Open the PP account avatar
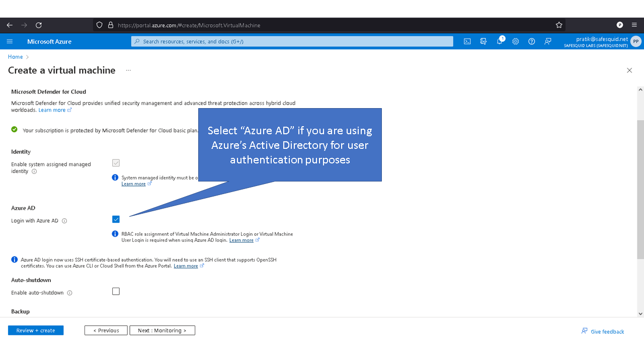This screenshot has height=362, width=644. (x=636, y=41)
